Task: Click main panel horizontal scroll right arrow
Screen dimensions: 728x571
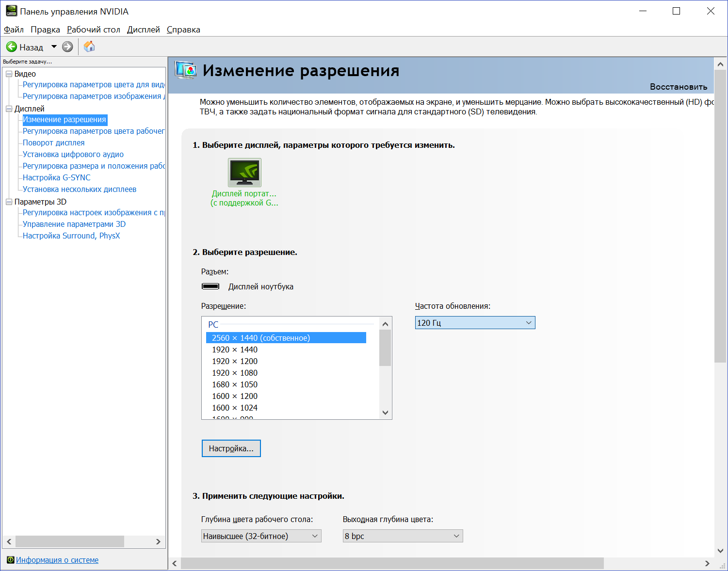Action: point(707,563)
